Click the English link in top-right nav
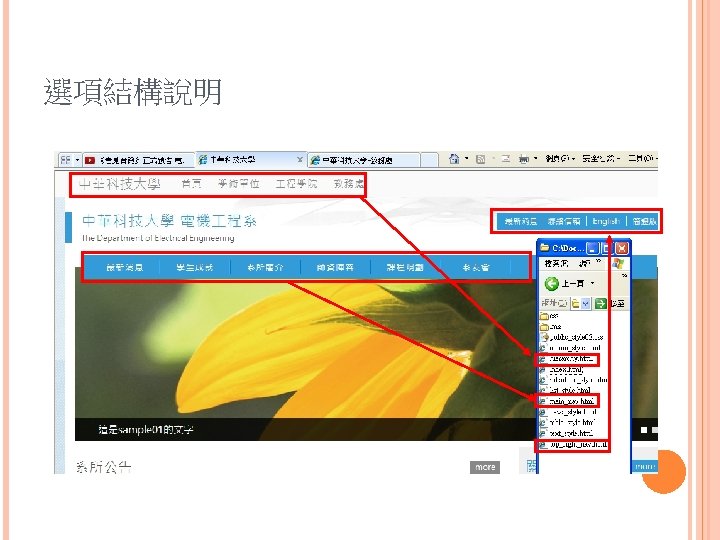Screen dimensions: 720x540 pyautogui.click(x=606, y=221)
